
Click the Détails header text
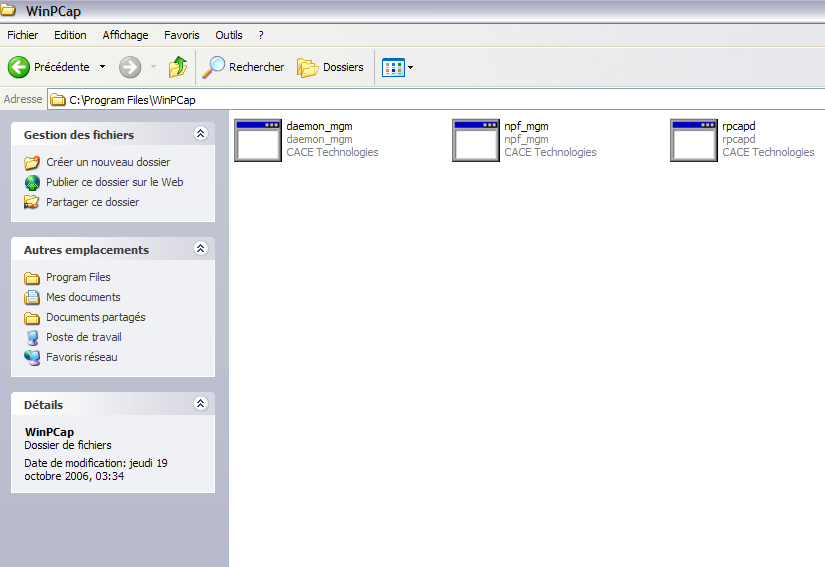click(43, 405)
